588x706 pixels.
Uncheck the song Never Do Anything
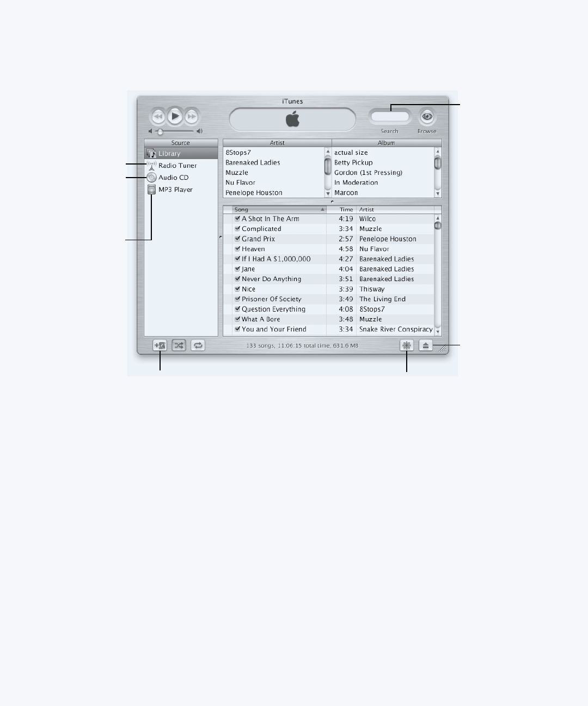coord(237,279)
